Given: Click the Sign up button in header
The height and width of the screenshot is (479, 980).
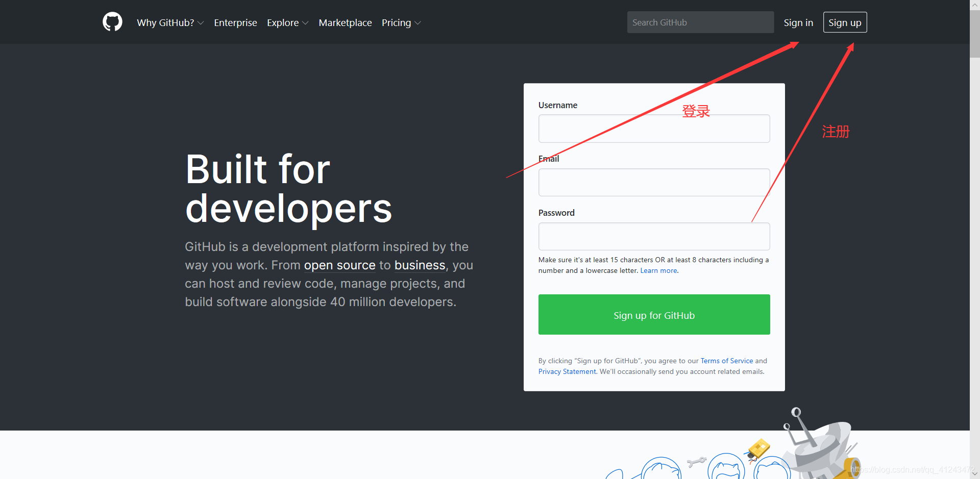Looking at the screenshot, I should [x=845, y=22].
